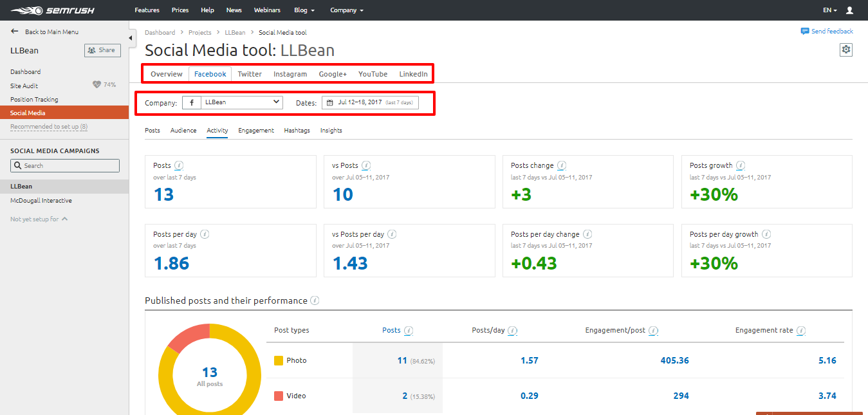This screenshot has width=868, height=415.
Task: Click the campaigns Search field
Action: [x=65, y=166]
